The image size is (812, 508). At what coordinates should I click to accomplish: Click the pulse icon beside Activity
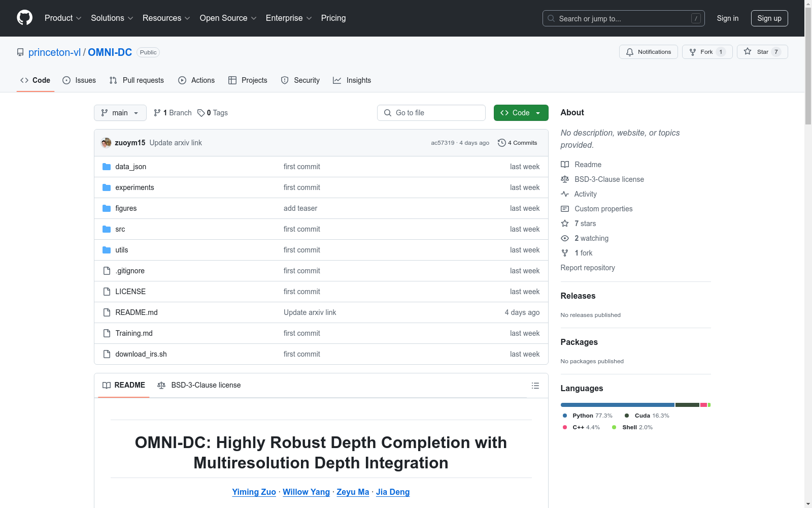(x=565, y=194)
